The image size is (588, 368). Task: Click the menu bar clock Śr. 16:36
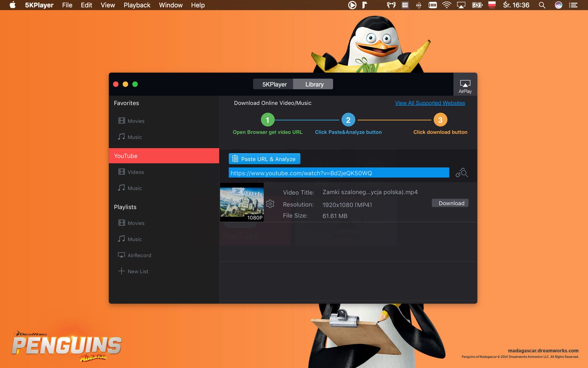(x=516, y=5)
